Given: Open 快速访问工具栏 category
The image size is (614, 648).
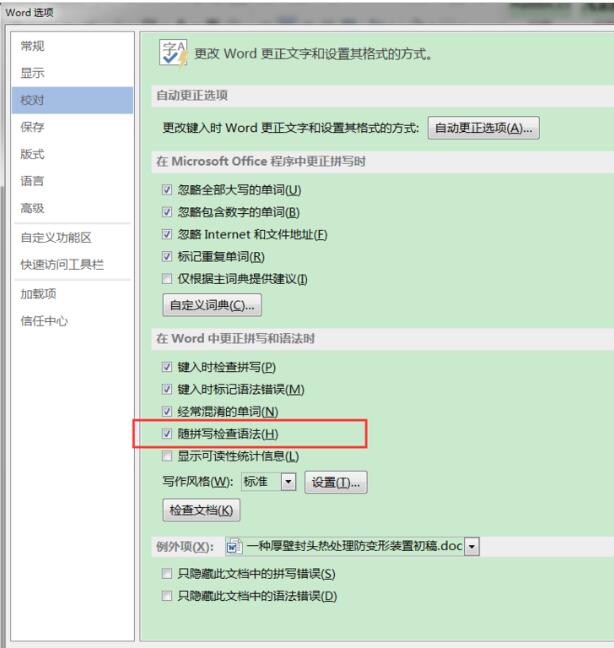Looking at the screenshot, I should point(72,264).
